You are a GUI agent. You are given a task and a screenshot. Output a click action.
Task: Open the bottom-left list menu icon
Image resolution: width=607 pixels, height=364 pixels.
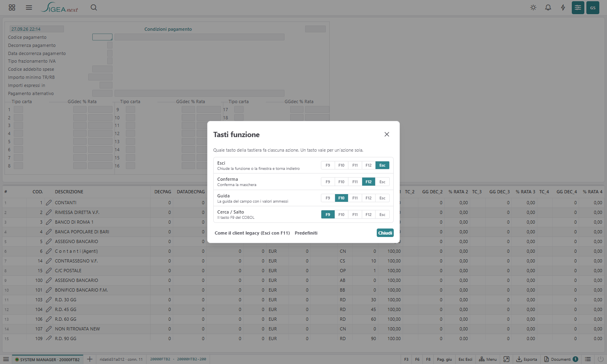point(6,359)
